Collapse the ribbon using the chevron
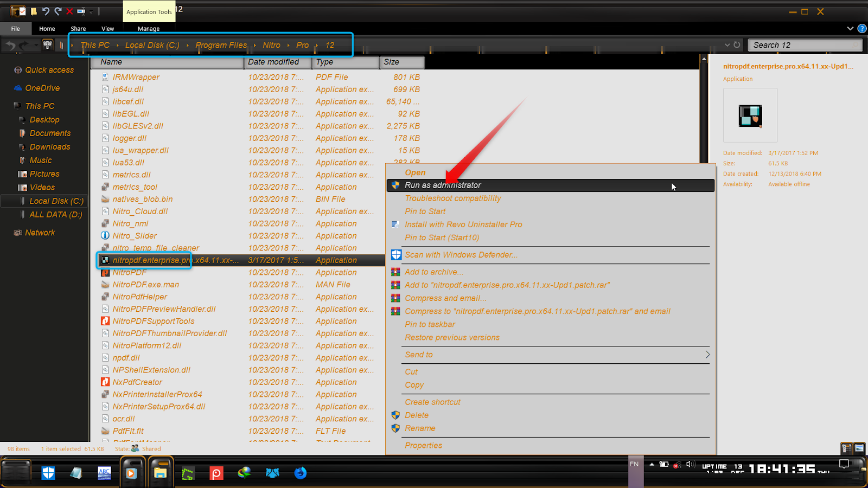Screen dimensions: 868x488 tap(850, 28)
